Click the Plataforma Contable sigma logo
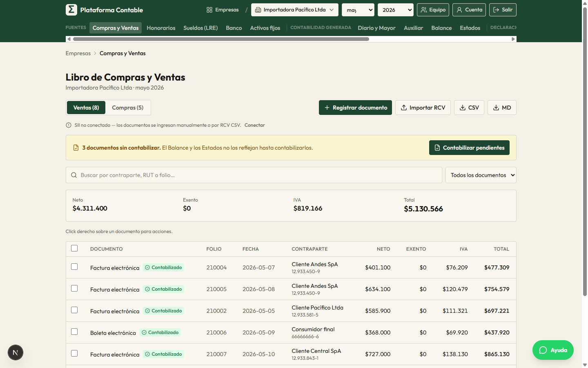 click(x=71, y=10)
